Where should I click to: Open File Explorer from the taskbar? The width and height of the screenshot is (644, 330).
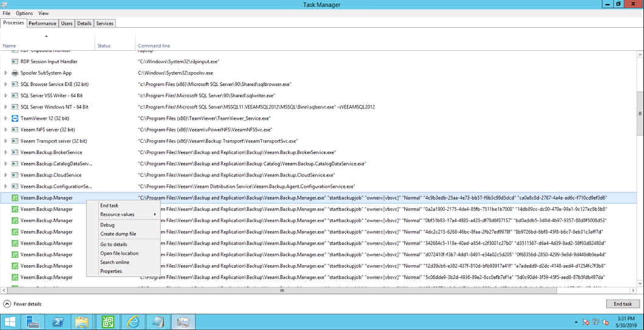click(x=82, y=322)
